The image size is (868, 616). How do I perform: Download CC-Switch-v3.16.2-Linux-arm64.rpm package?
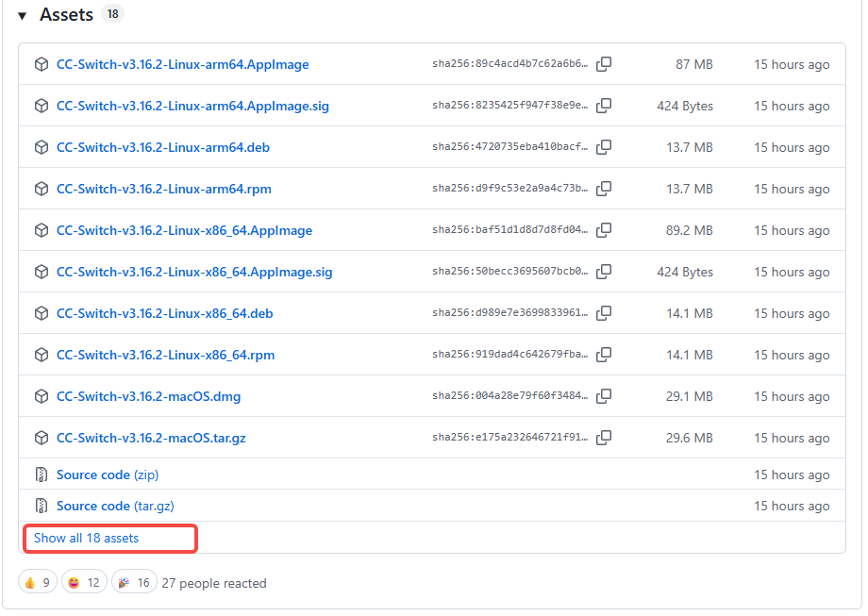click(x=164, y=189)
